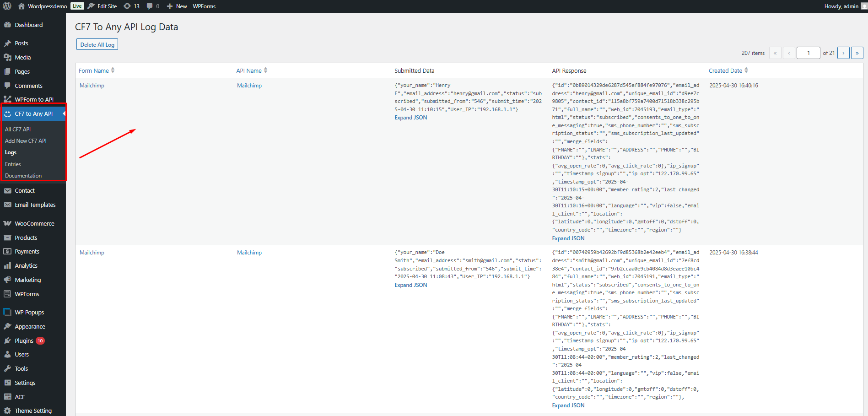Open the comments bubble icon in admin bar
868x416 pixels.
[150, 6]
